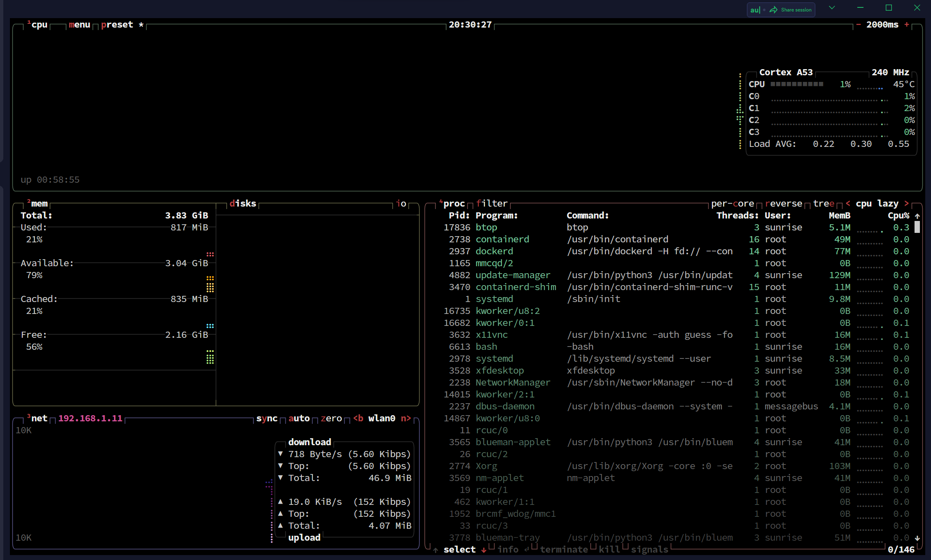Toggle reverse sort order
Image resolution: width=931 pixels, height=560 pixels.
(x=784, y=203)
